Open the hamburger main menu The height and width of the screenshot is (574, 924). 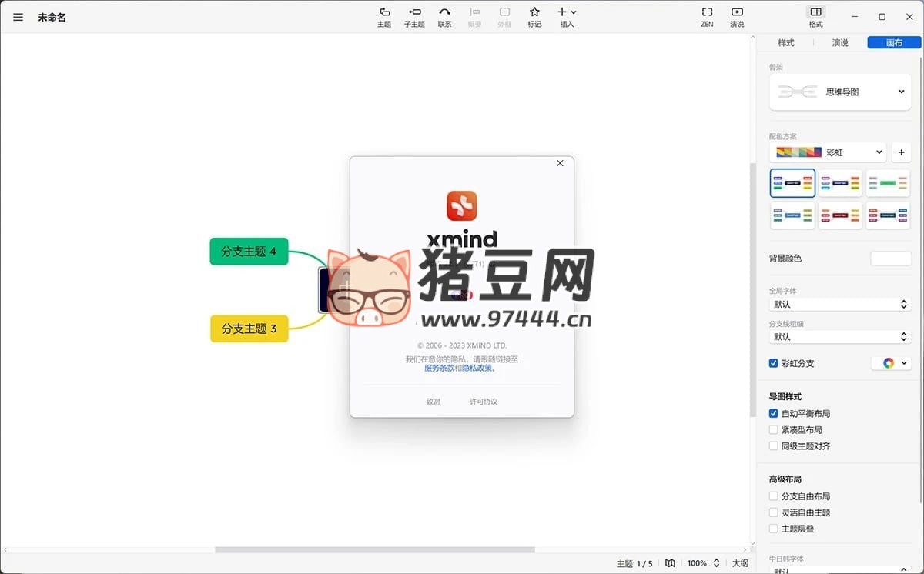tap(18, 17)
